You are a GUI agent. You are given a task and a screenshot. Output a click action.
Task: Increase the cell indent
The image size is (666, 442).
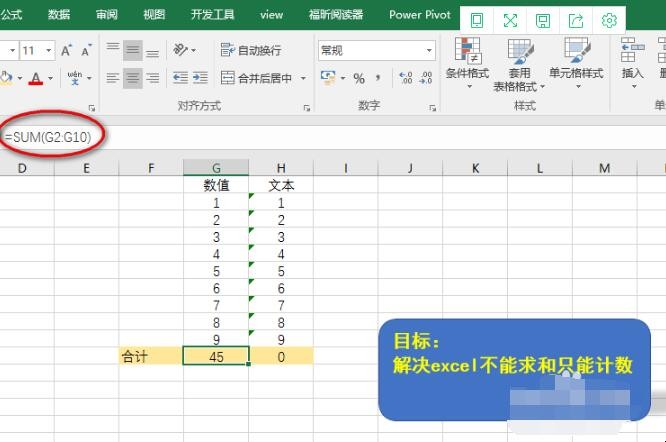pos(200,78)
